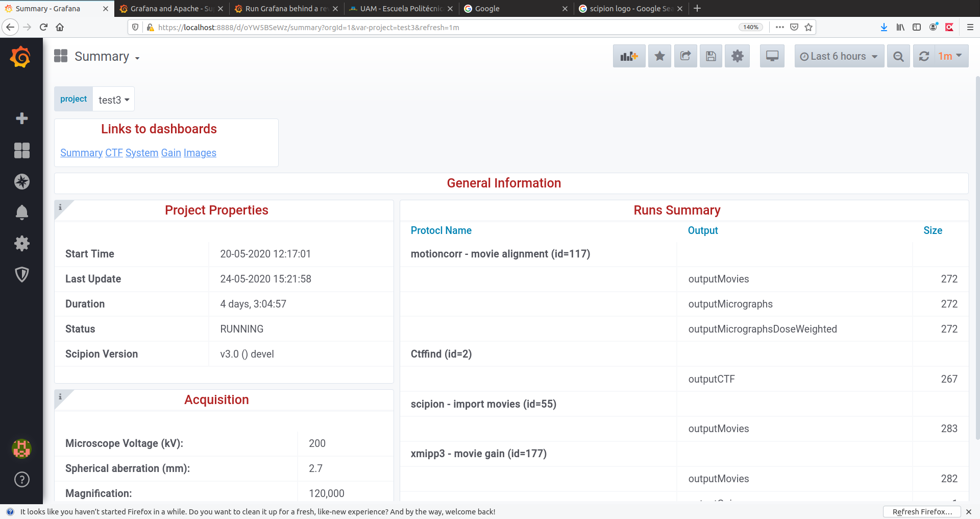Open Configuration gear in the sidebar
This screenshot has width=980, height=519.
click(x=21, y=243)
